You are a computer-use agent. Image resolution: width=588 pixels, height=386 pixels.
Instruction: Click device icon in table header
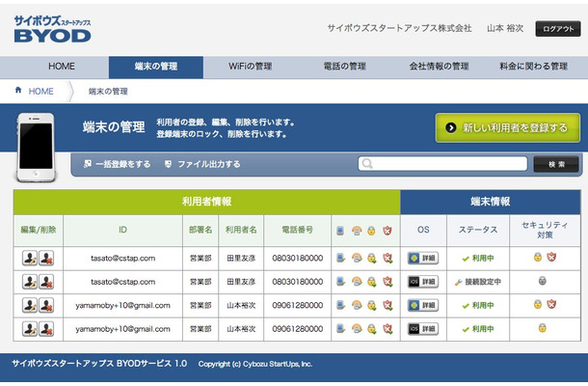[340, 231]
